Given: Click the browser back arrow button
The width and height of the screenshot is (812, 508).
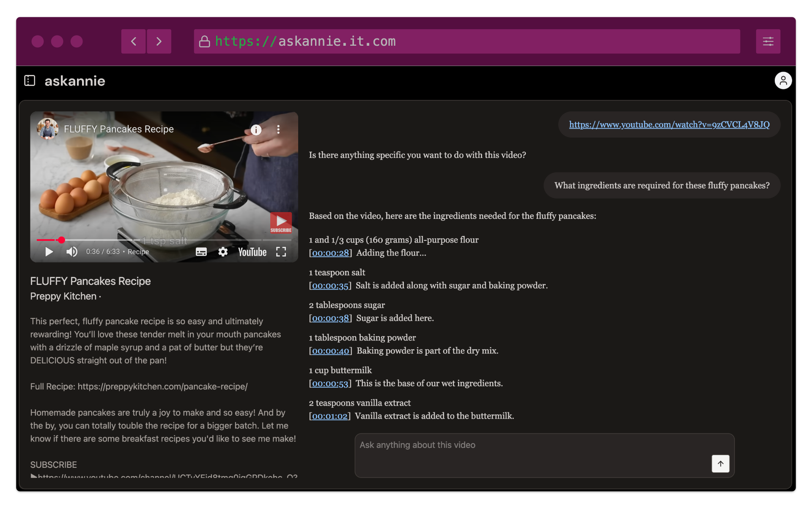Looking at the screenshot, I should 134,41.
